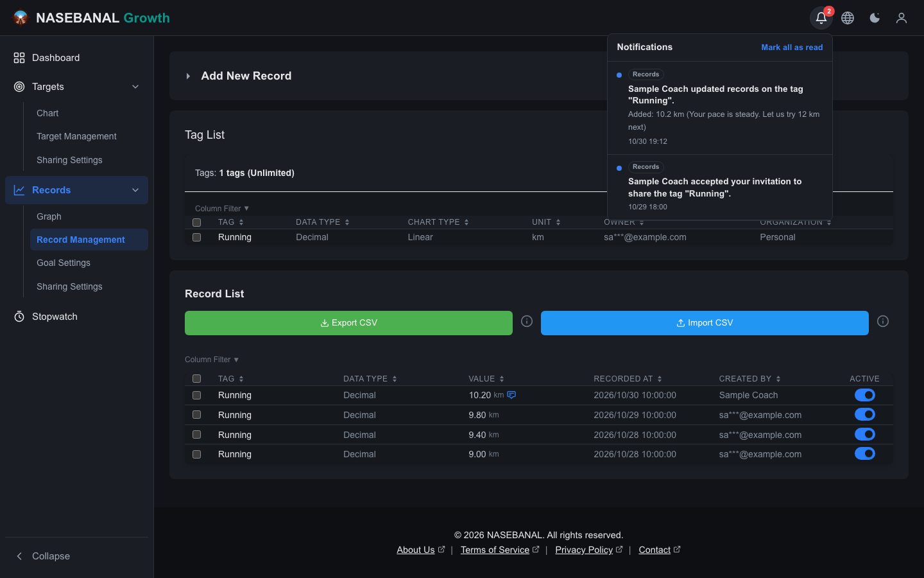This screenshot has width=924, height=578.
Task: Open the Record List Column Filter dropdown
Action: click(212, 360)
